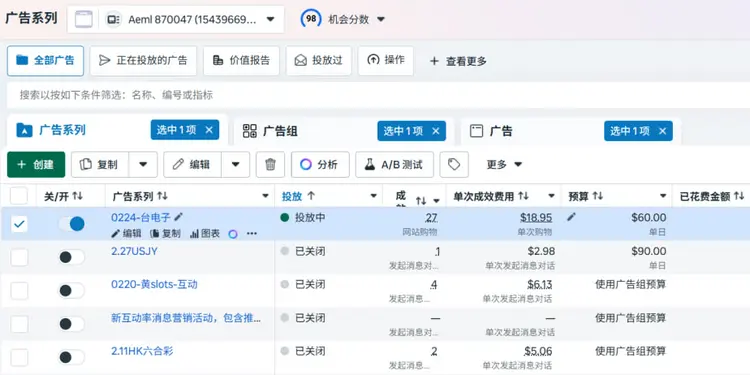Click the green 创建 button
The height and width of the screenshot is (375, 750).
point(36,165)
